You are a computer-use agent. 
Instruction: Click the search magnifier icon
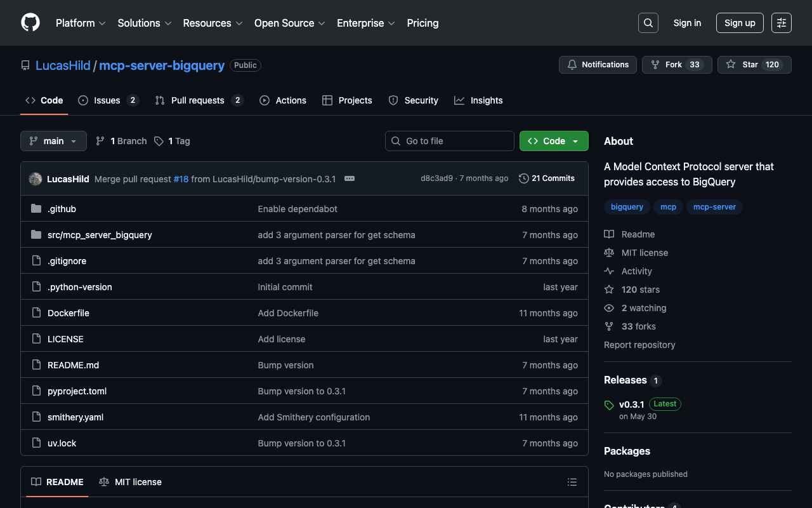click(648, 23)
